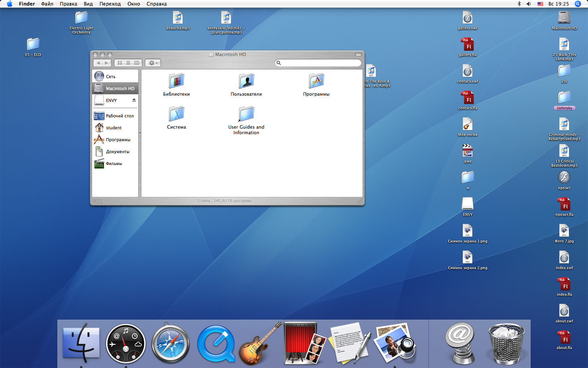Open the Bluetooth status menu
The height and width of the screenshot is (368, 588).
tap(519, 4)
